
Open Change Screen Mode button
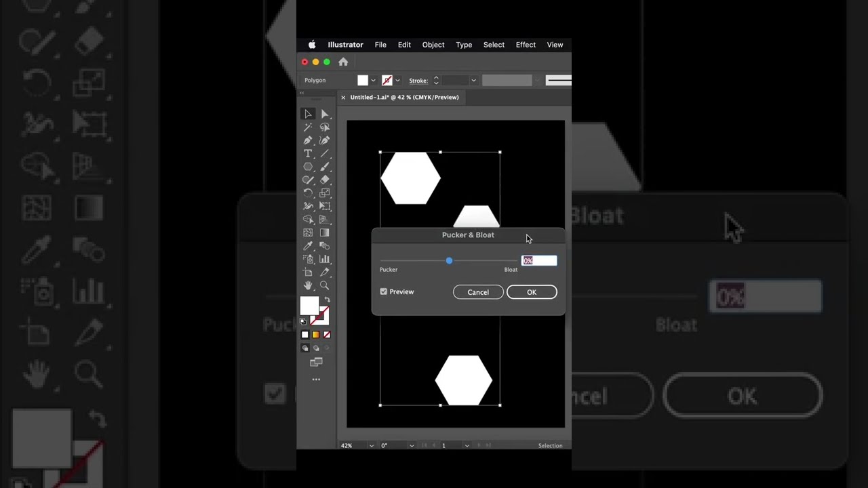tap(316, 363)
